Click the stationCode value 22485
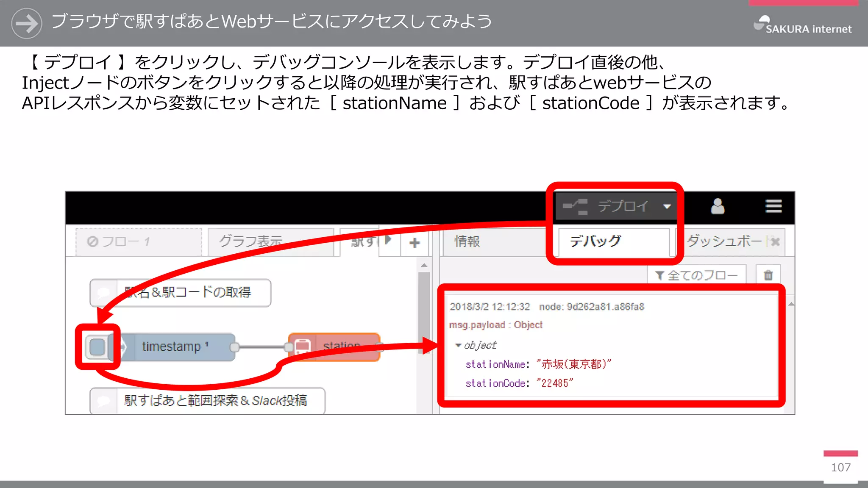This screenshot has height=488, width=868. (x=555, y=383)
